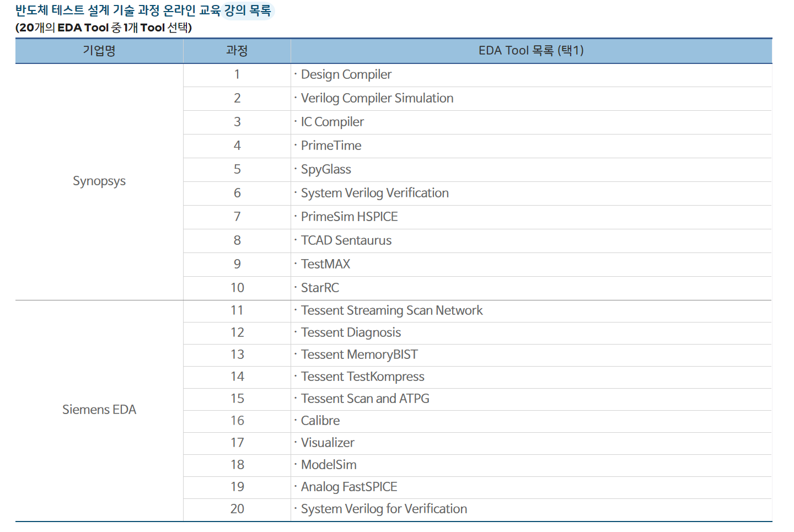Click course number 2 in the 과정 column
This screenshot has height=532, width=794.
coord(237,98)
